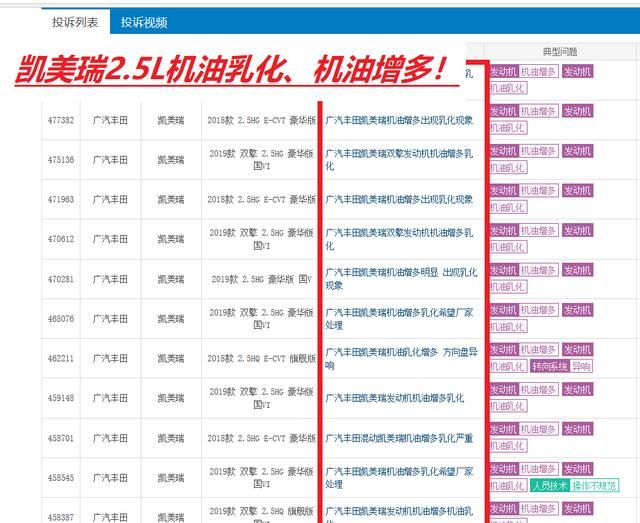Switch to the 投诉列表 tab
640x523 pixels.
pyautogui.click(x=75, y=22)
